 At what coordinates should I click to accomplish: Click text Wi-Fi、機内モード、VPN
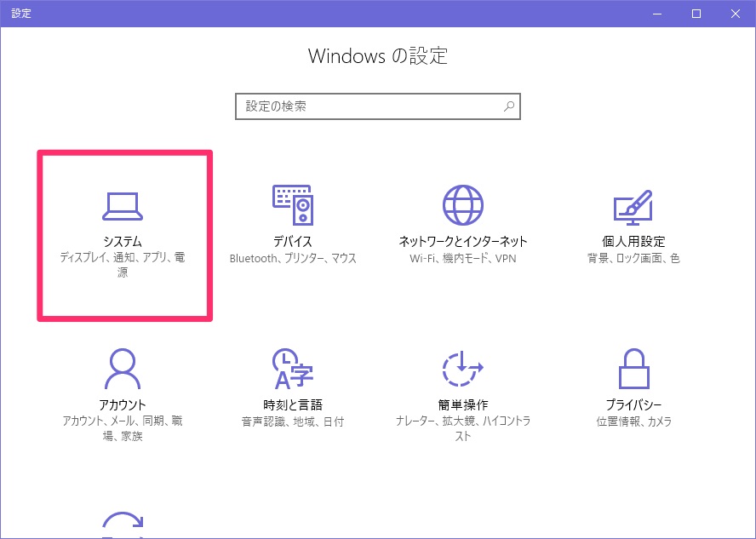tap(463, 258)
